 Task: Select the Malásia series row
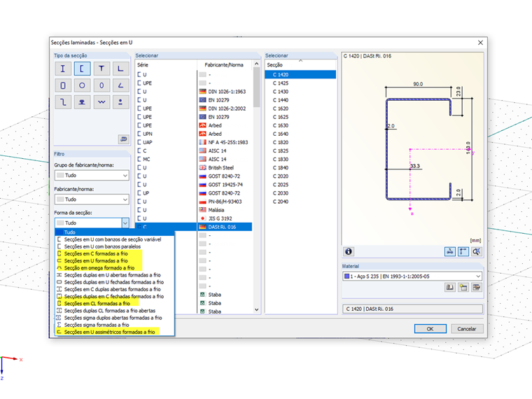coord(194,210)
